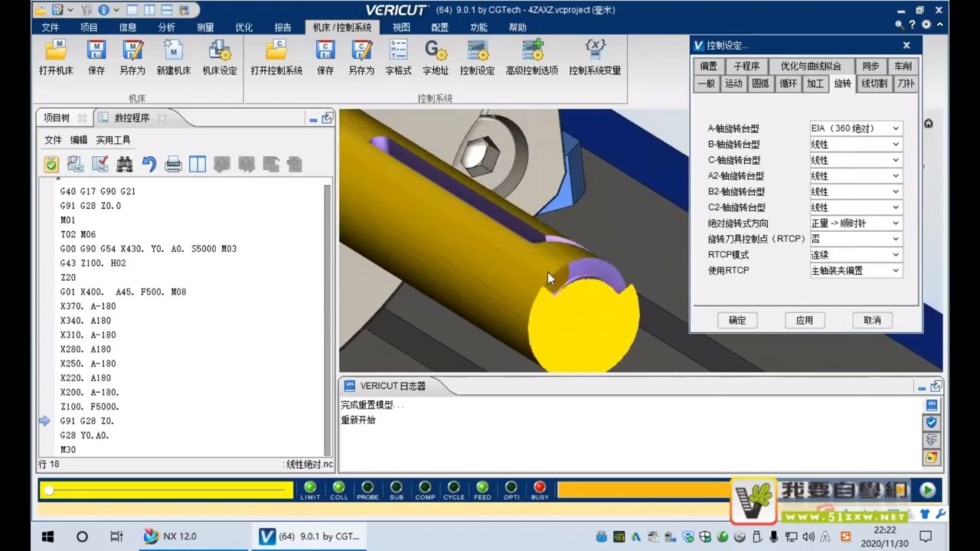The height and width of the screenshot is (551, 980).
Task: Select NC line "T02 M06"
Action: [78, 234]
